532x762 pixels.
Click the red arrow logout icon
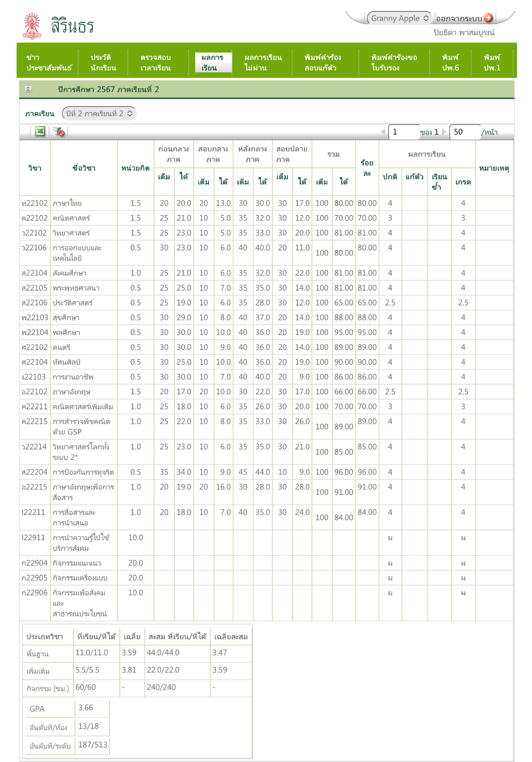tap(488, 18)
